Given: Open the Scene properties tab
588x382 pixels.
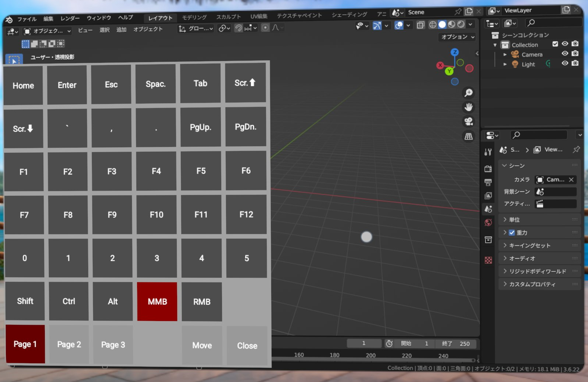Looking at the screenshot, I should [x=488, y=209].
